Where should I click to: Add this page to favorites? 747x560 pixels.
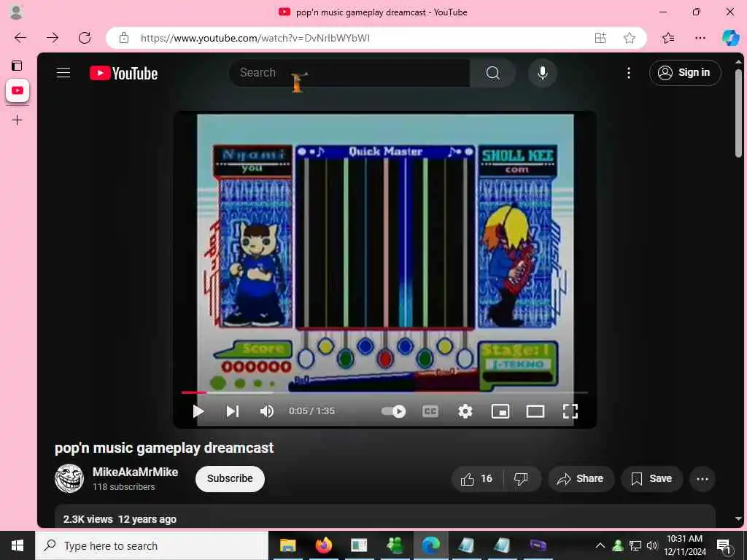[x=630, y=38]
